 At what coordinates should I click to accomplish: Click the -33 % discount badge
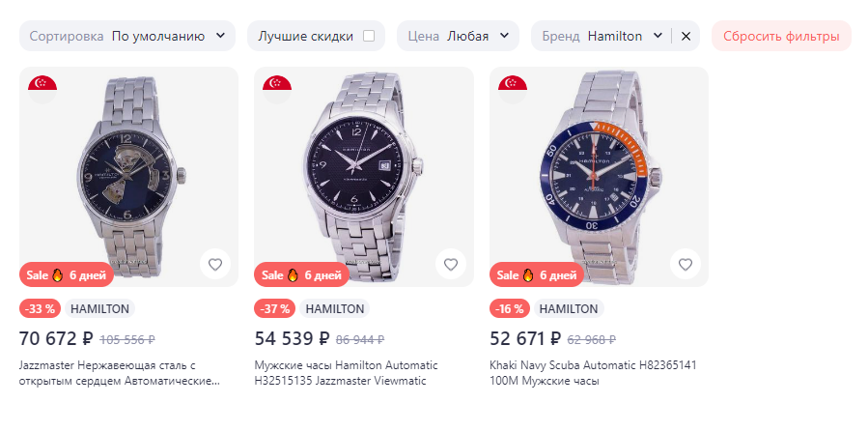tap(40, 309)
